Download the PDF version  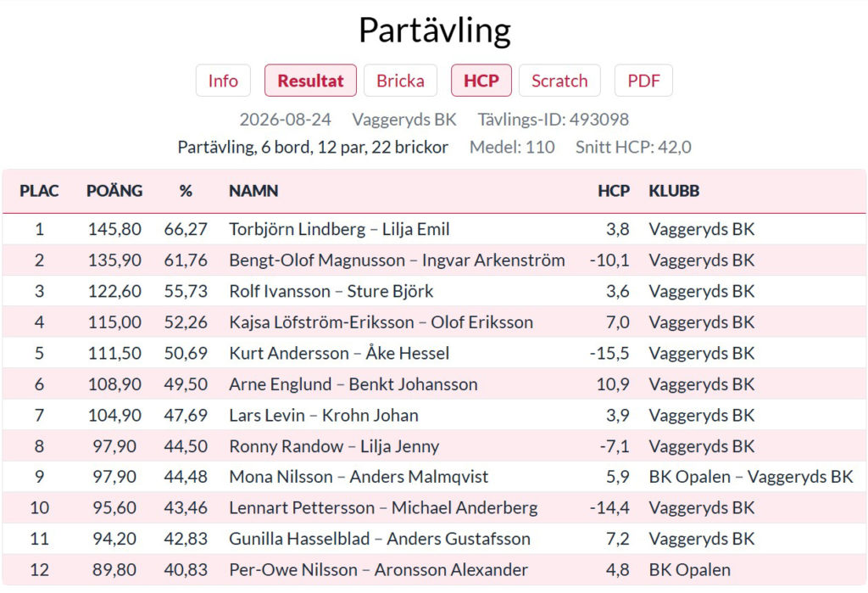coord(644,81)
